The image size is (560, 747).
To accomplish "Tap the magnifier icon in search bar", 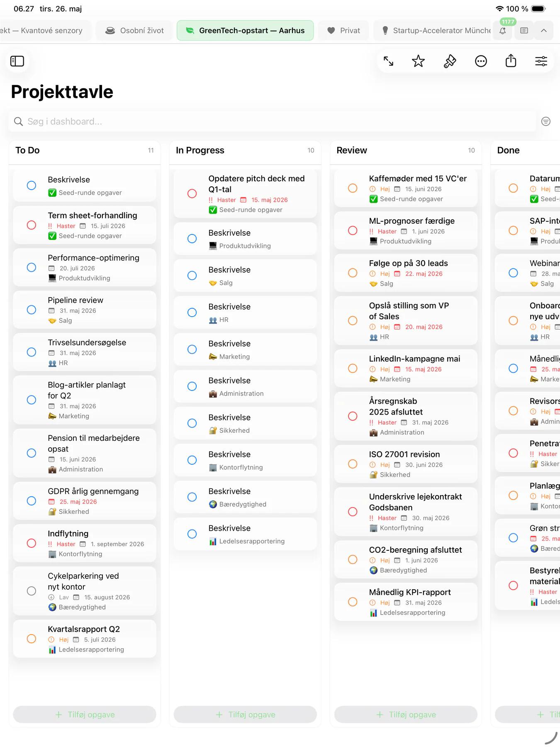I will [x=18, y=121].
